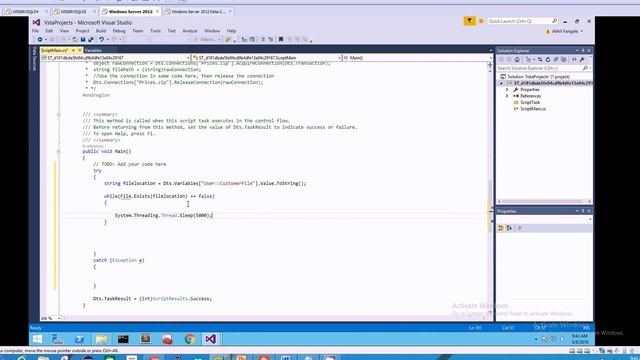Switch to the Windows Server 2012 VM tab
640x360 pixels.
(x=130, y=11)
